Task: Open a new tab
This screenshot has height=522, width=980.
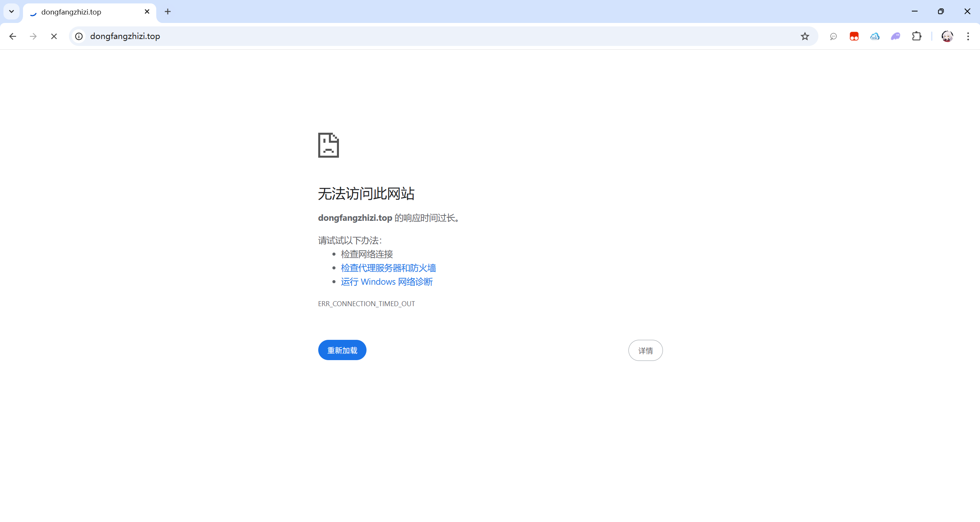Action: 168,12
